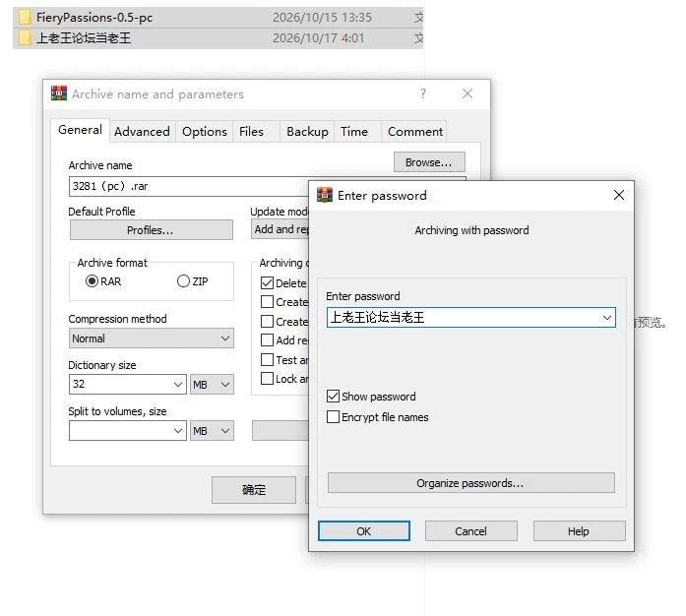Viewport: 686px width, 616px height.
Task: Select the 上老王论坛当老王 folder name
Action: tap(84, 38)
